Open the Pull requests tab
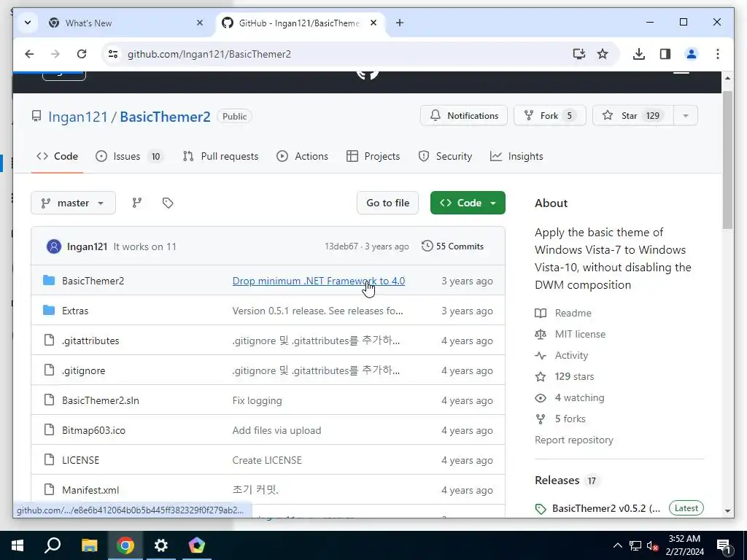Image resolution: width=747 pixels, height=560 pixels. tap(220, 156)
